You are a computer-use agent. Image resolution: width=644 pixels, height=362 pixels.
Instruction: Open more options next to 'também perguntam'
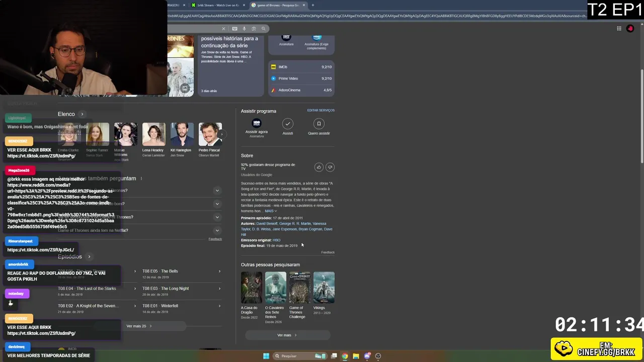point(141,178)
